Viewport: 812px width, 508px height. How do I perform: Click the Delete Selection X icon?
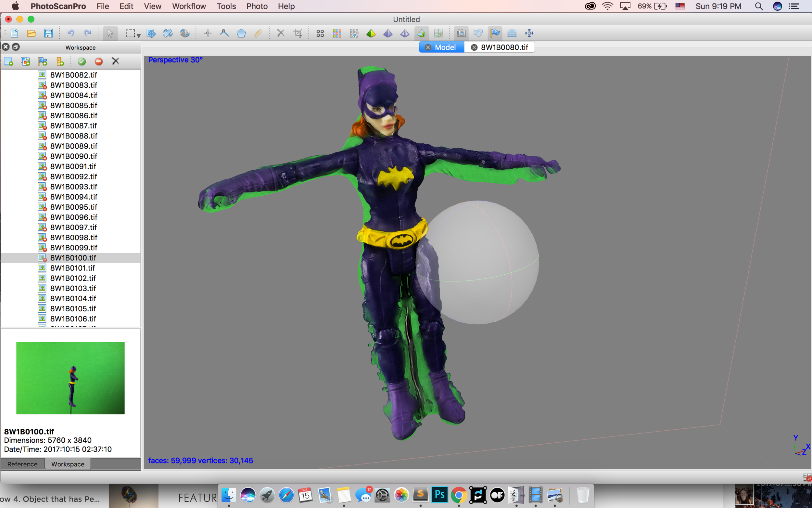point(281,33)
